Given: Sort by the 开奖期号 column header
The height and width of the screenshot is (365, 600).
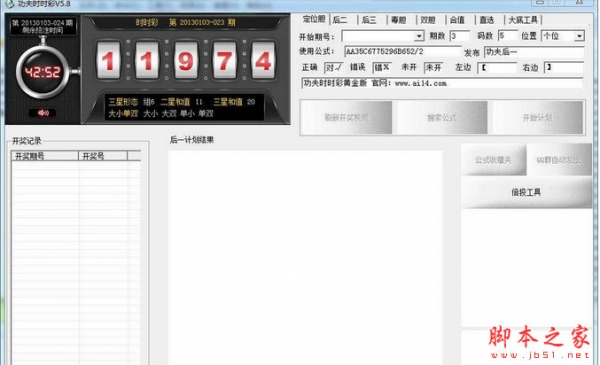Looking at the screenshot, I should click(x=45, y=156).
